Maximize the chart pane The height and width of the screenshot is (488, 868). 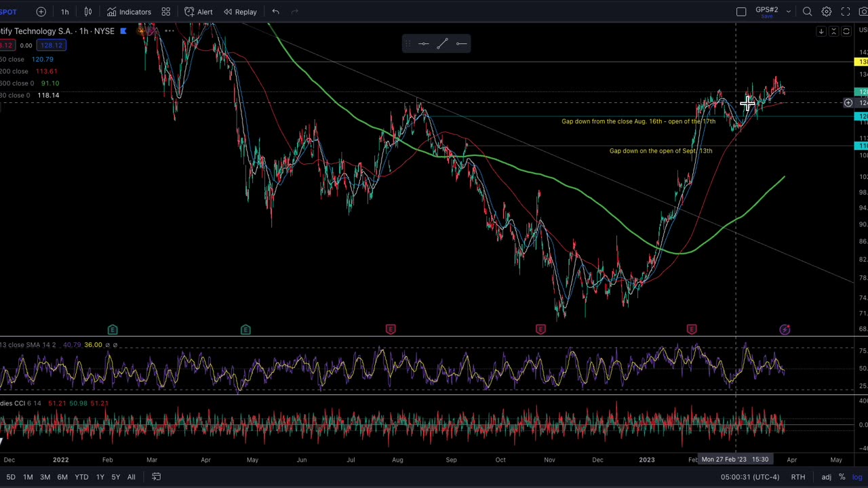tap(846, 32)
